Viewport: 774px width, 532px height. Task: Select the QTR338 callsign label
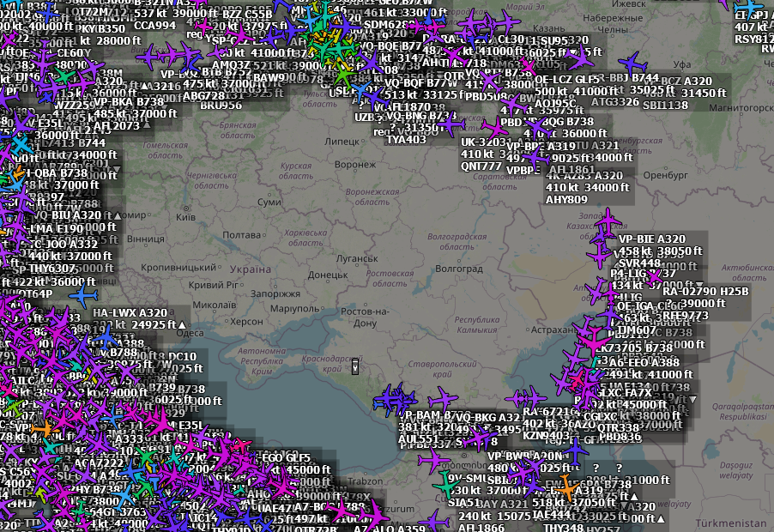pos(618,427)
